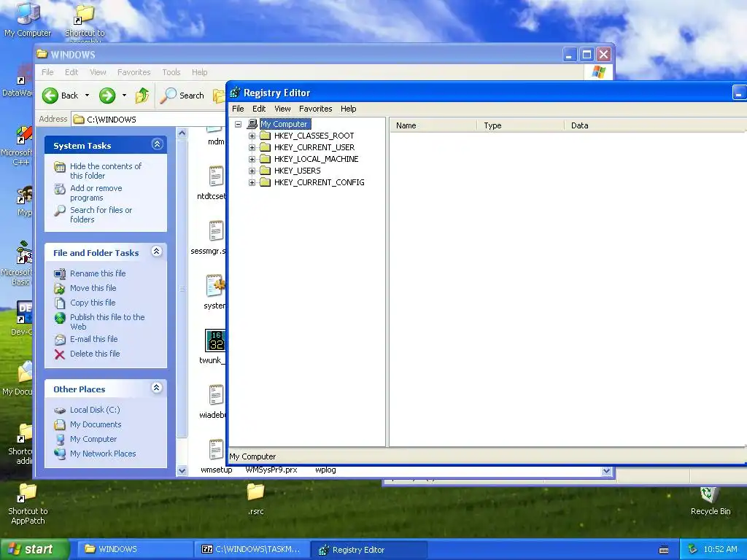Click E-mail this file link
Screen dimensions: 747x560
(x=93, y=339)
